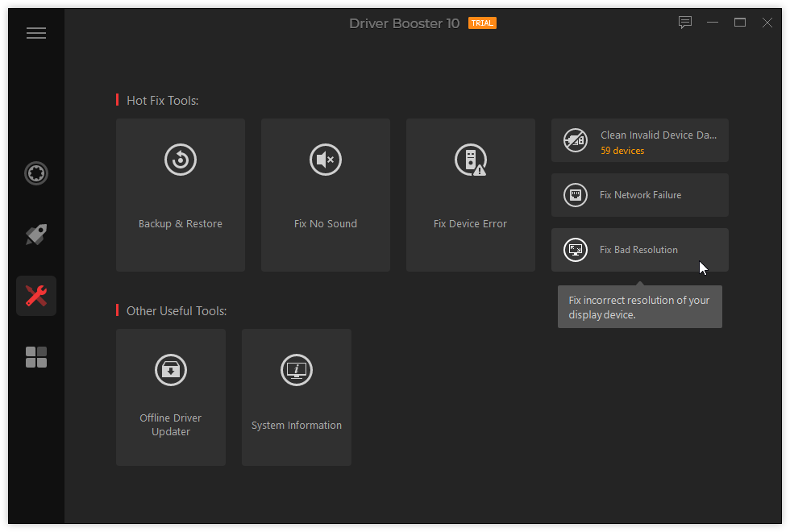Launch the Fix Device Error tool
Viewport: 790px width, 532px height.
coord(471,195)
